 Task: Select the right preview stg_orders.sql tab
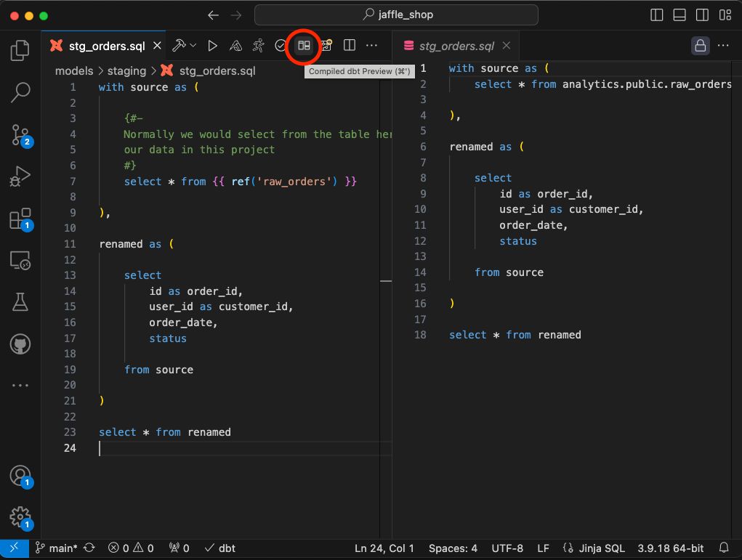point(456,46)
